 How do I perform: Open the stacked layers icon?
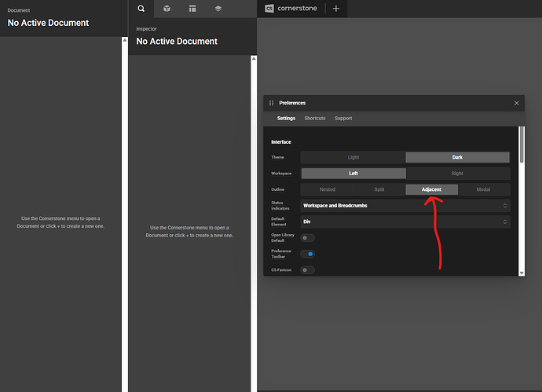click(x=218, y=9)
